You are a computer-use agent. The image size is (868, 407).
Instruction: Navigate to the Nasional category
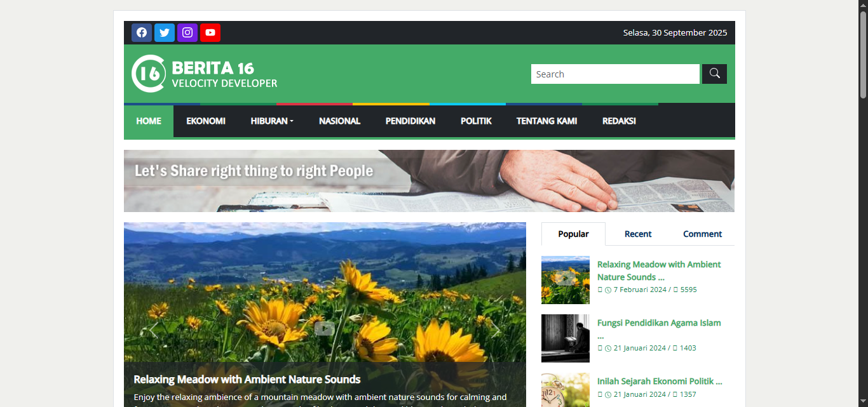point(339,121)
